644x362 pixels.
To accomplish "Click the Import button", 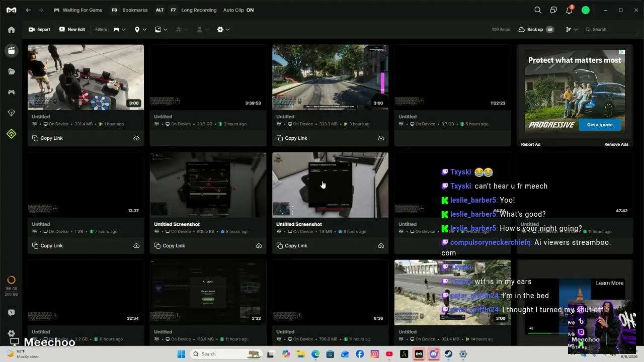I will tap(39, 30).
